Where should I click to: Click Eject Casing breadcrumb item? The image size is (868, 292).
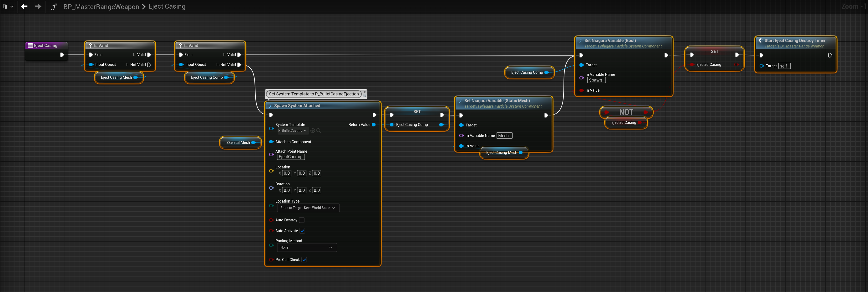pyautogui.click(x=167, y=6)
